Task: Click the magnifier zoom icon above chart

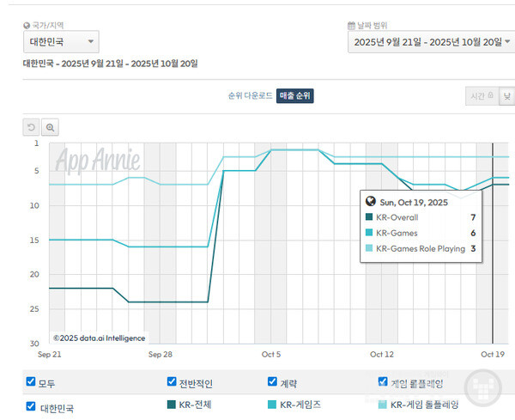Action: tap(51, 127)
